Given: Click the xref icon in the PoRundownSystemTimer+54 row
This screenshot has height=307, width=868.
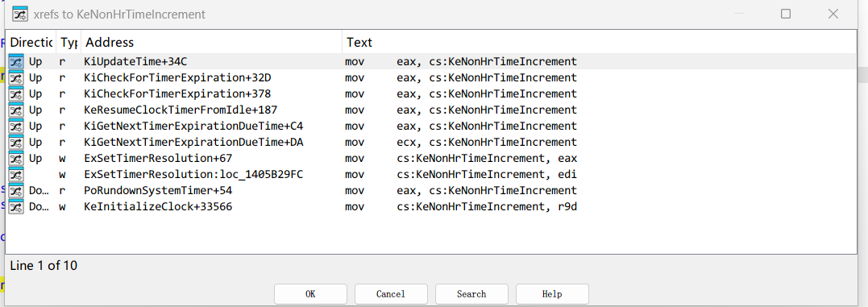Looking at the screenshot, I should tap(16, 191).
